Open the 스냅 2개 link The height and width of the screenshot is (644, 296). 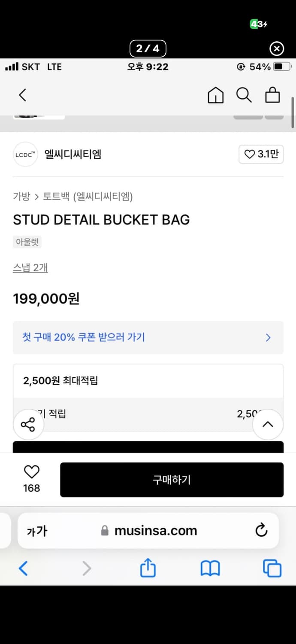tap(30, 267)
